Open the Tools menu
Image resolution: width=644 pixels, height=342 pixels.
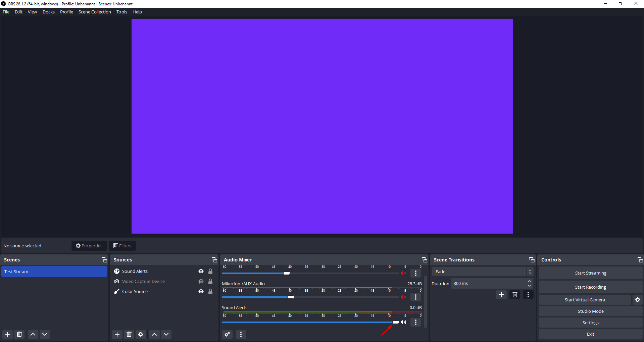(122, 12)
